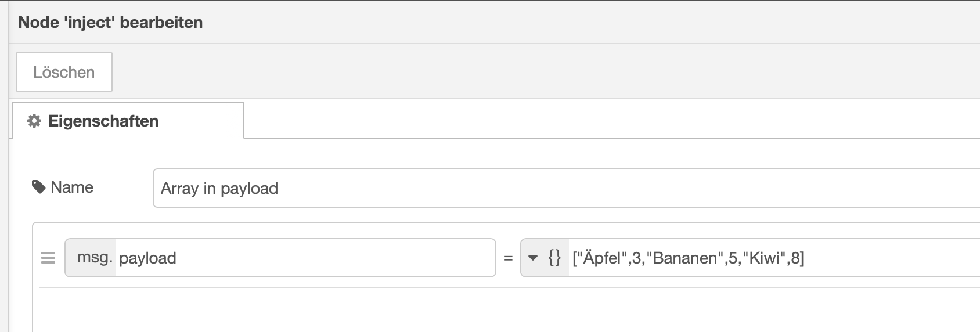
Task: Click the tag icon next to Name
Action: click(x=38, y=187)
